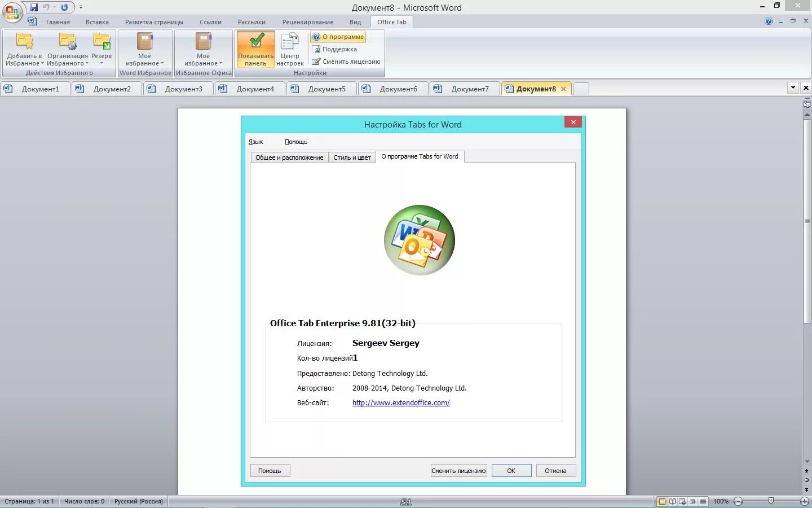The width and height of the screenshot is (812, 508).
Task: Click Помощь button in dialog footer
Action: click(x=270, y=471)
